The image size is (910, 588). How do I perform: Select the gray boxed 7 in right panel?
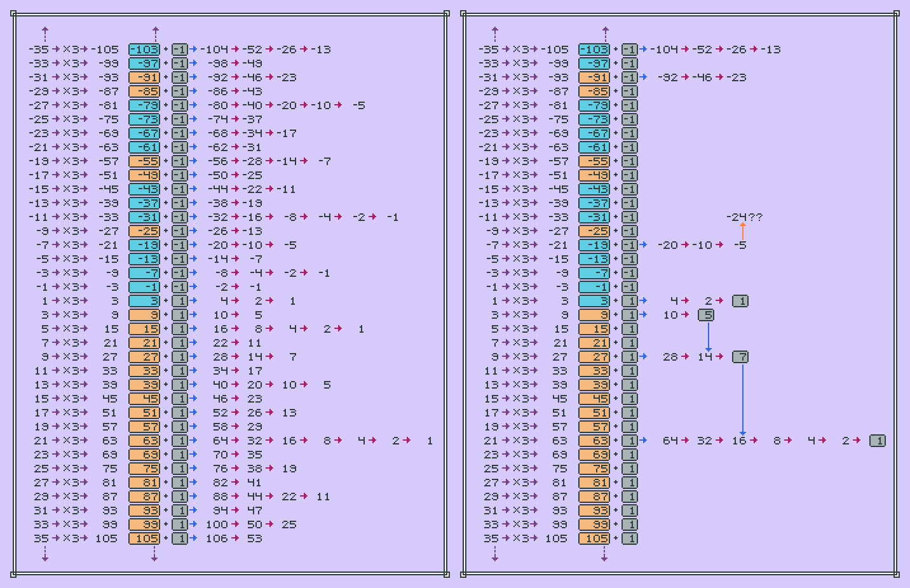[740, 357]
